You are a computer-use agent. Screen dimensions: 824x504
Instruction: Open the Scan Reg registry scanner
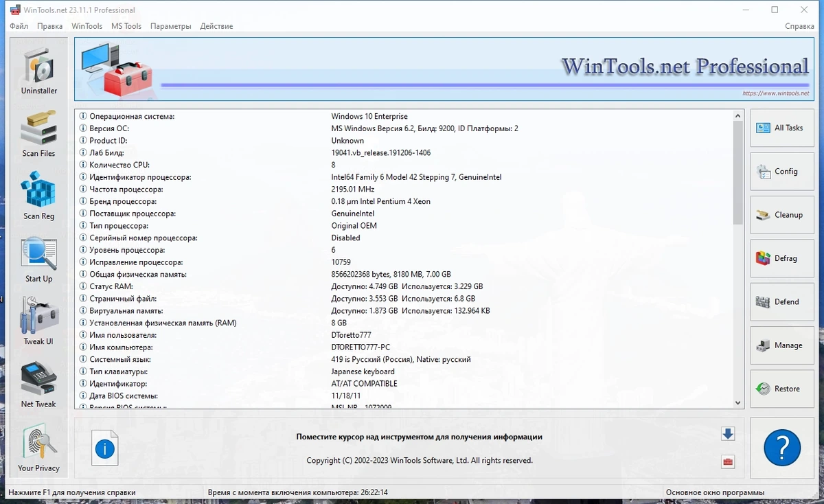pyautogui.click(x=39, y=195)
